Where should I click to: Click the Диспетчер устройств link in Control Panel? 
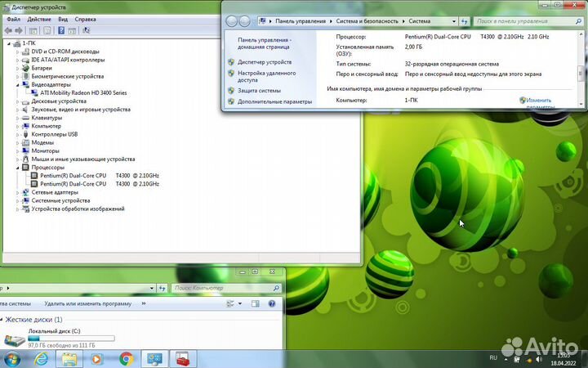pos(265,62)
